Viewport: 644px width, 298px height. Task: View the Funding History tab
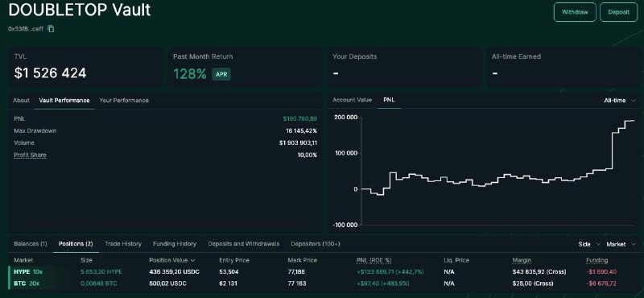175,244
